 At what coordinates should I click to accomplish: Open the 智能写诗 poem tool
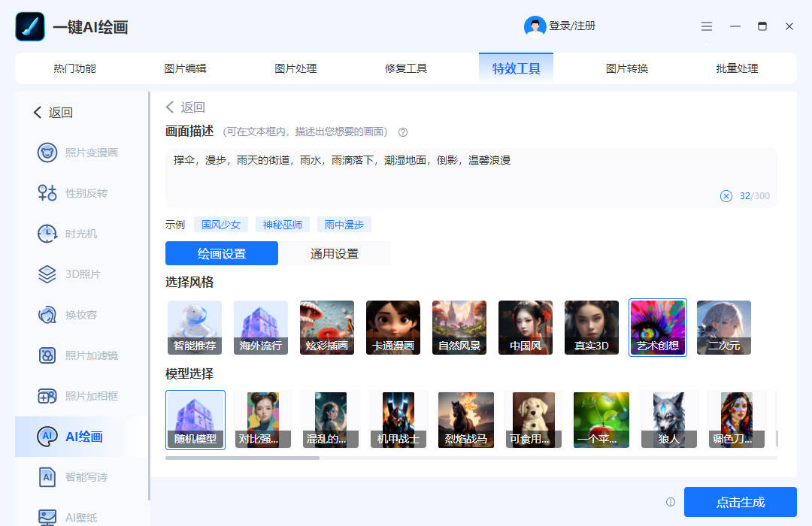click(x=72, y=477)
